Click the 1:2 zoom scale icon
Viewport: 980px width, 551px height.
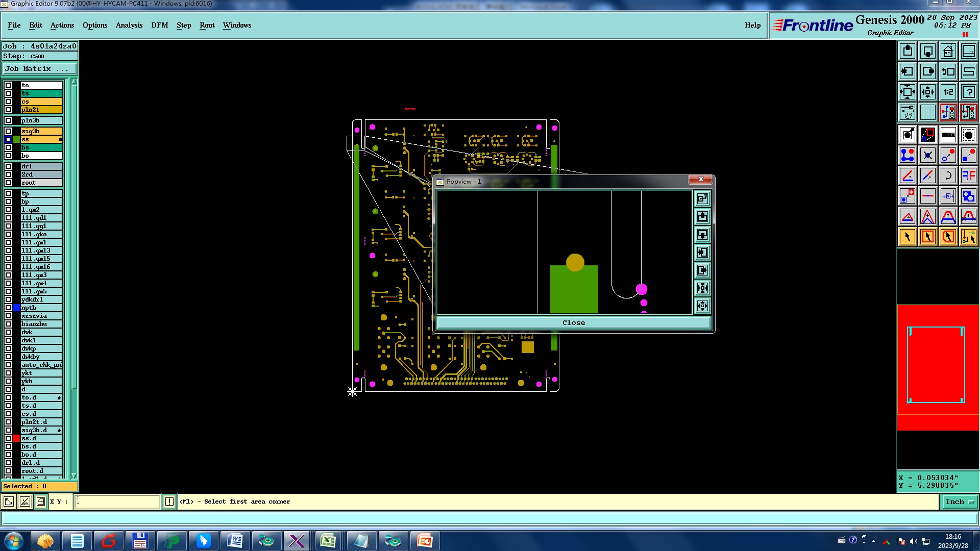948,92
